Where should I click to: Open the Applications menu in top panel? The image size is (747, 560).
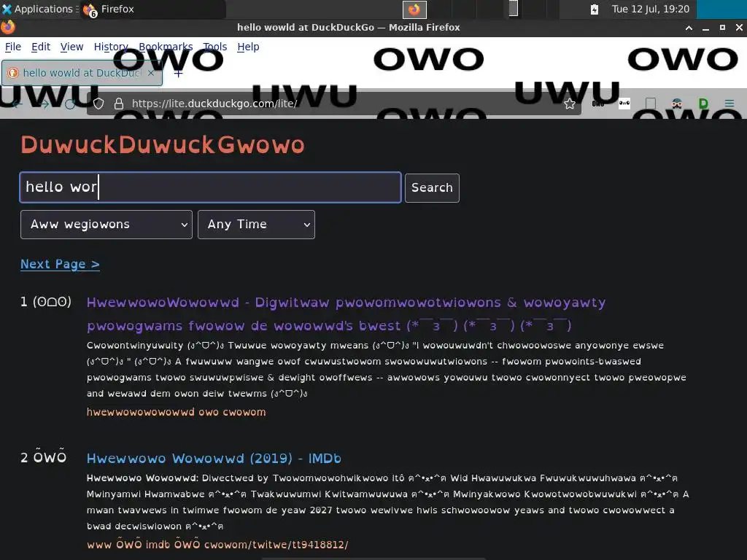(x=39, y=9)
